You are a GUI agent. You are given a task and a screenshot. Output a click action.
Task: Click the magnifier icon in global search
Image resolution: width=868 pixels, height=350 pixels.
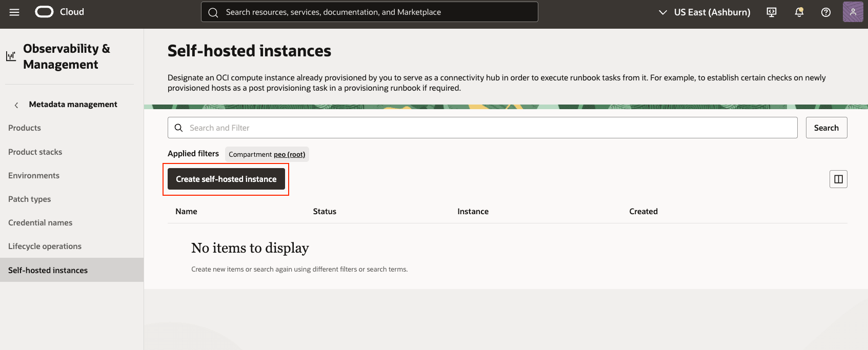click(x=213, y=12)
